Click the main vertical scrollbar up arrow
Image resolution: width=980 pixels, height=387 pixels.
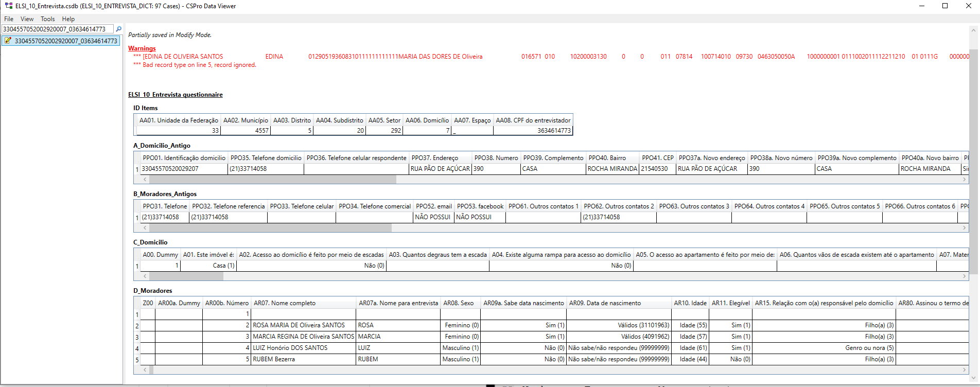973,30
